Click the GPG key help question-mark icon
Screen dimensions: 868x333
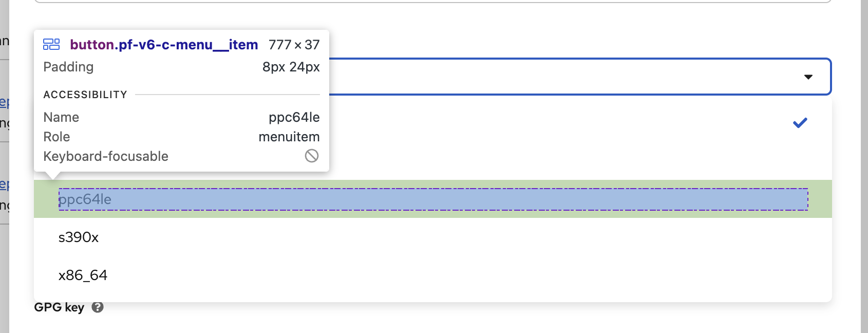pos(98,307)
